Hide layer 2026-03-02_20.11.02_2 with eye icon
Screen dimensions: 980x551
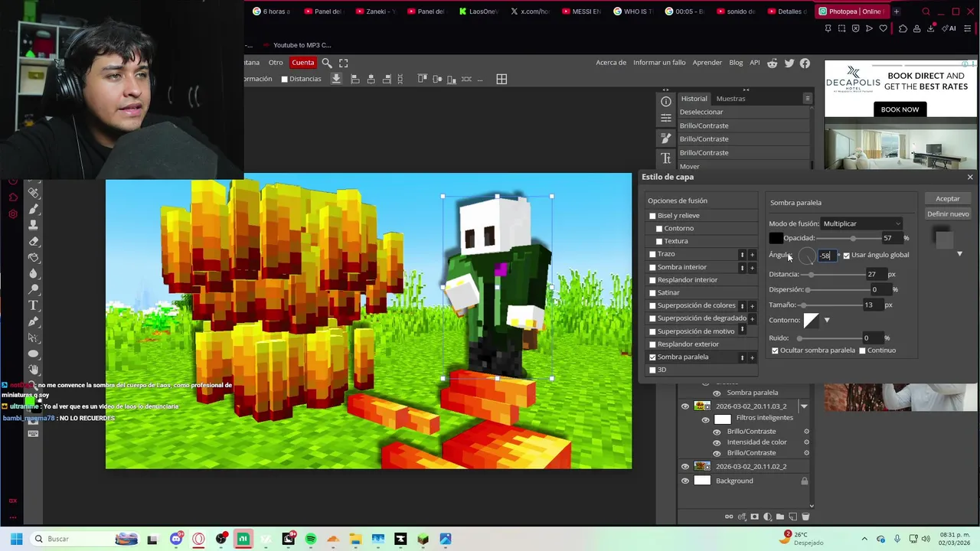click(x=685, y=466)
